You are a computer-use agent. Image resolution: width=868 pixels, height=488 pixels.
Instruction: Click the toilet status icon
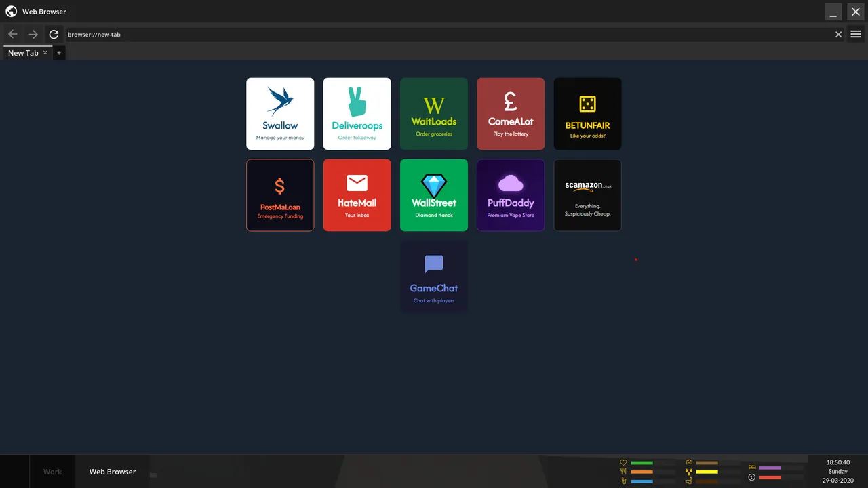pyautogui.click(x=689, y=481)
